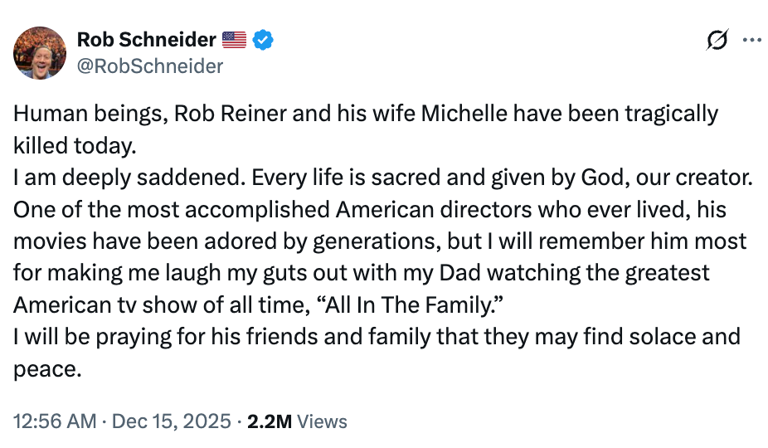Click the final word "peace." in the post
Image resolution: width=768 pixels, height=448 pixels.
(x=46, y=369)
